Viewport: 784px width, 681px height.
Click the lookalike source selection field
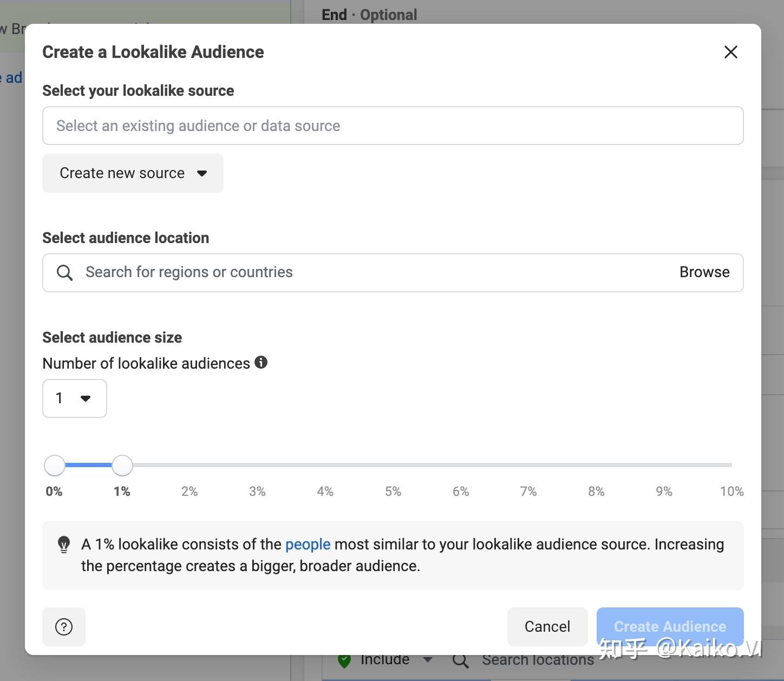pyautogui.click(x=393, y=126)
